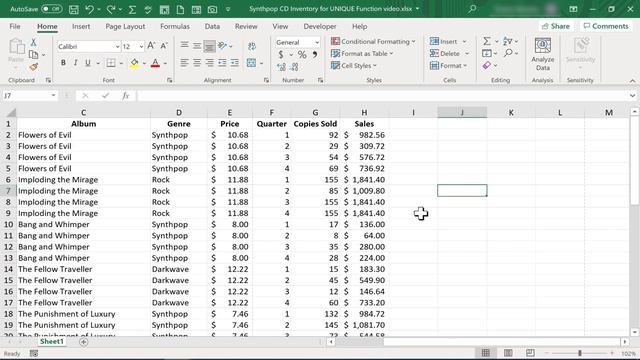Open the text orientation button
The image size is (640, 360).
[x=222, y=46]
